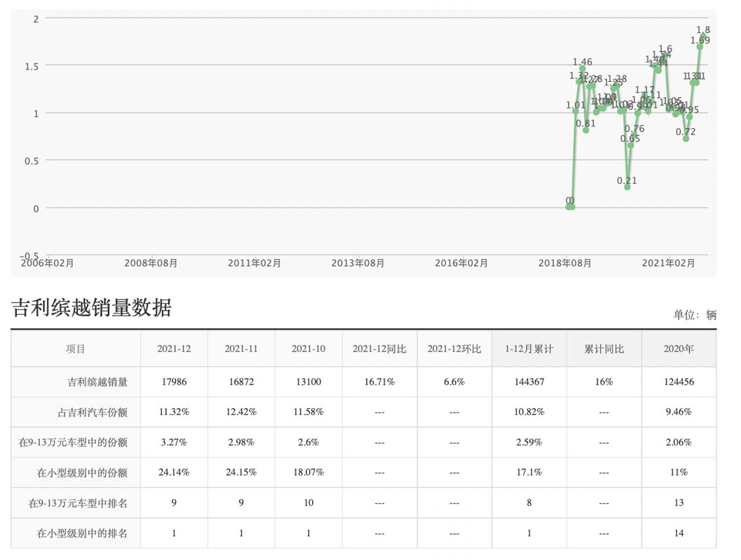Viewport: 741px width, 560px height.
Task: Open the 1-12月累计 column header
Action: pyautogui.click(x=529, y=349)
